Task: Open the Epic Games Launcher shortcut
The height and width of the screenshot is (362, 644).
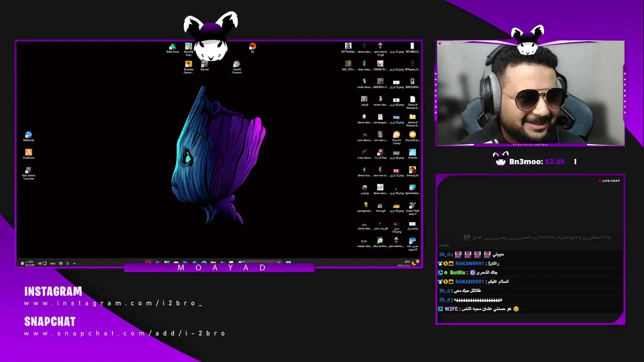Action: 28,173
